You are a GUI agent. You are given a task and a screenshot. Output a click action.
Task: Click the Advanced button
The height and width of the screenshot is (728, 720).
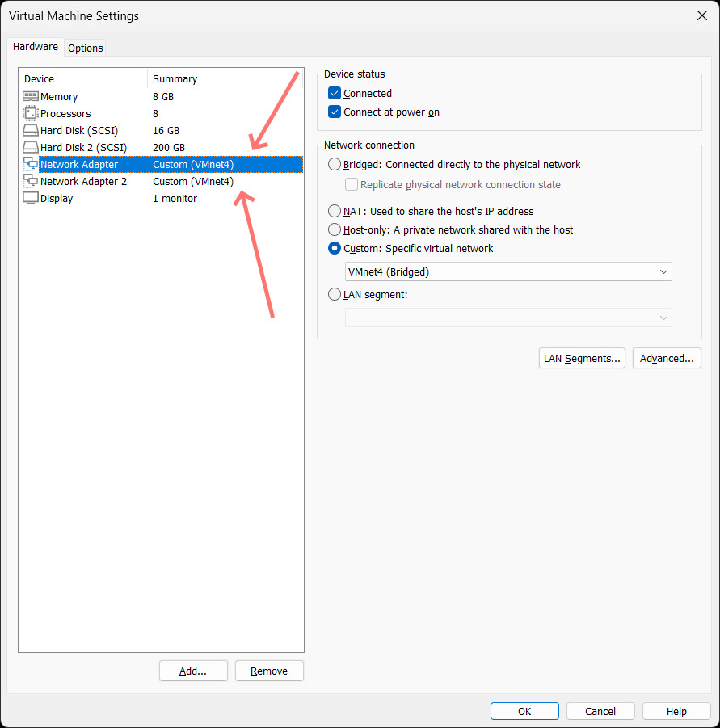(667, 359)
